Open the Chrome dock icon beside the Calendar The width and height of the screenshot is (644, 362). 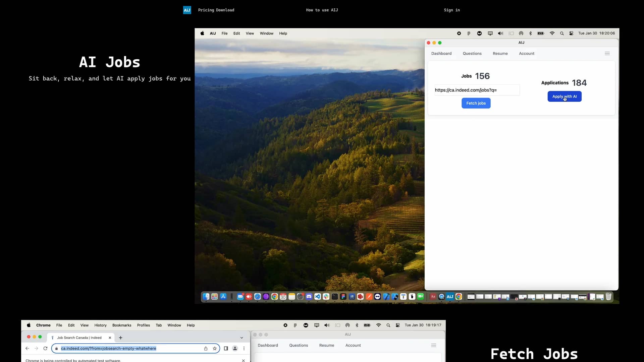(x=275, y=297)
